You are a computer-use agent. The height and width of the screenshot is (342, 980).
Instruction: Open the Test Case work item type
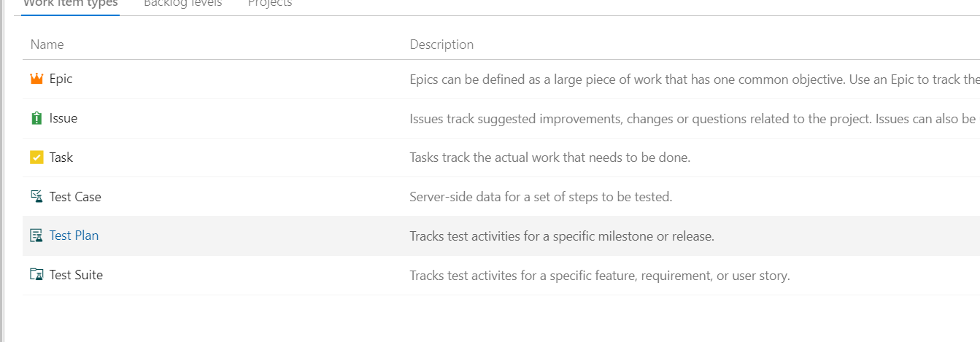(75, 197)
